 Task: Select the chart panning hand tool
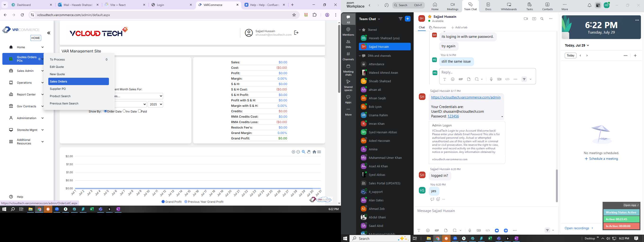pyautogui.click(x=309, y=152)
